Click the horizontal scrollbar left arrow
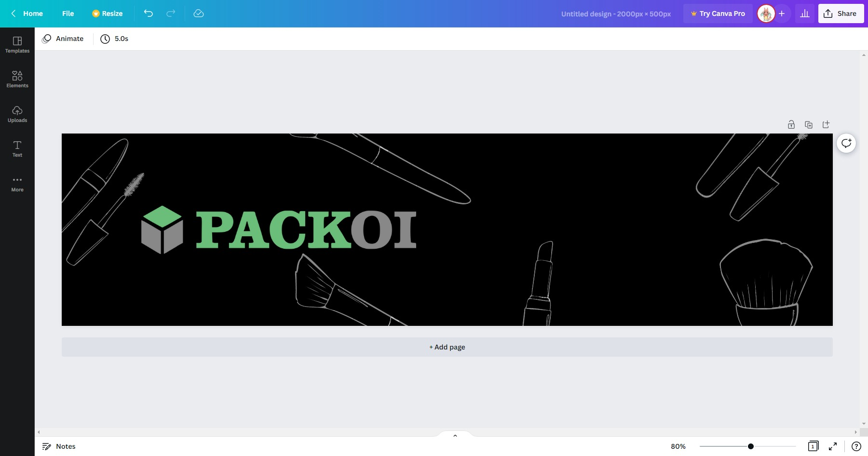The height and width of the screenshot is (456, 868). [x=39, y=432]
